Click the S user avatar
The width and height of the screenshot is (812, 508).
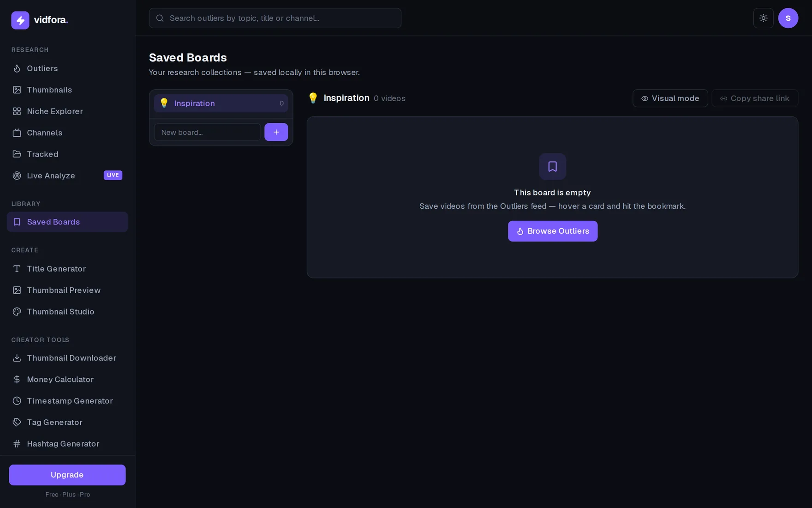click(x=788, y=18)
